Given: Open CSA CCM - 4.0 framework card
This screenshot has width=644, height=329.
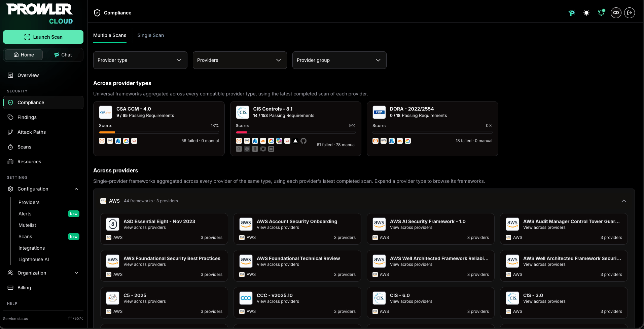Looking at the screenshot, I should (159, 129).
